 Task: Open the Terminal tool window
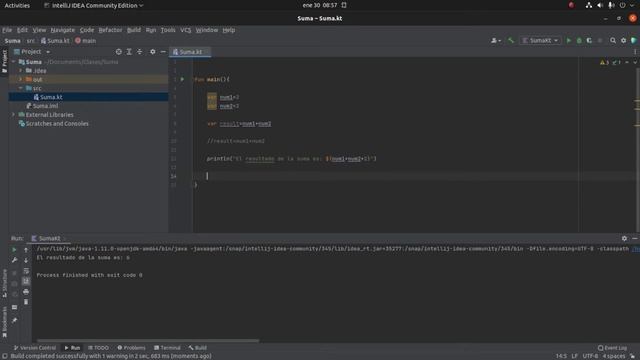167,348
